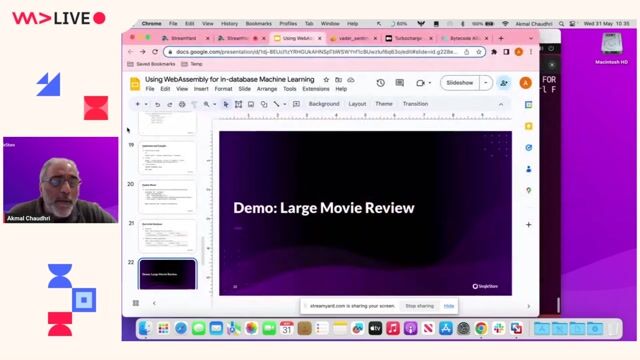Image resolution: width=640 pixels, height=360 pixels.
Task: Collapse the menus with the up chevron
Action: point(501,104)
